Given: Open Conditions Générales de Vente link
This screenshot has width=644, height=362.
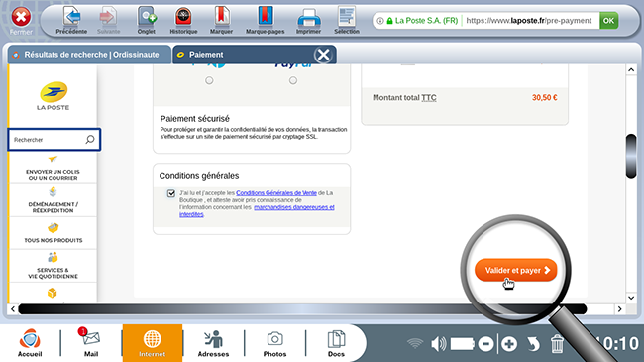Looking at the screenshot, I should 276,193.
